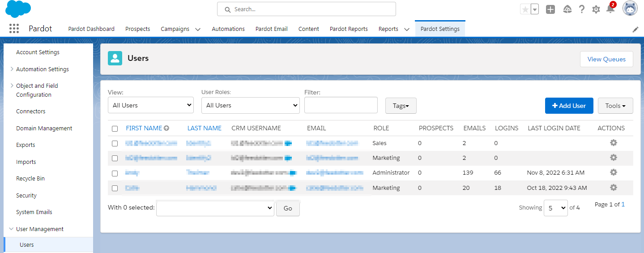Click the pencil edit navigation icon
Screen dimensions: 644x253
[x=635, y=30]
